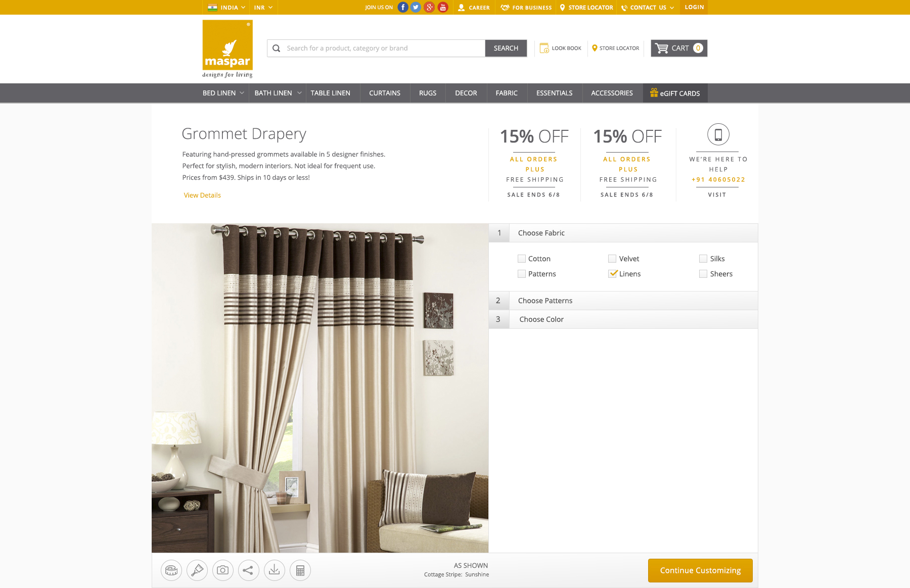This screenshot has height=588, width=910.
Task: Click the Continue Customizing button
Action: pos(700,570)
